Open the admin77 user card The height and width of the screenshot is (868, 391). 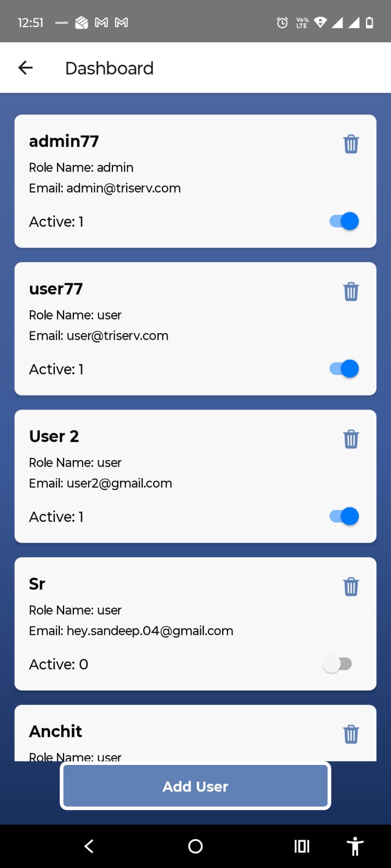[195, 181]
